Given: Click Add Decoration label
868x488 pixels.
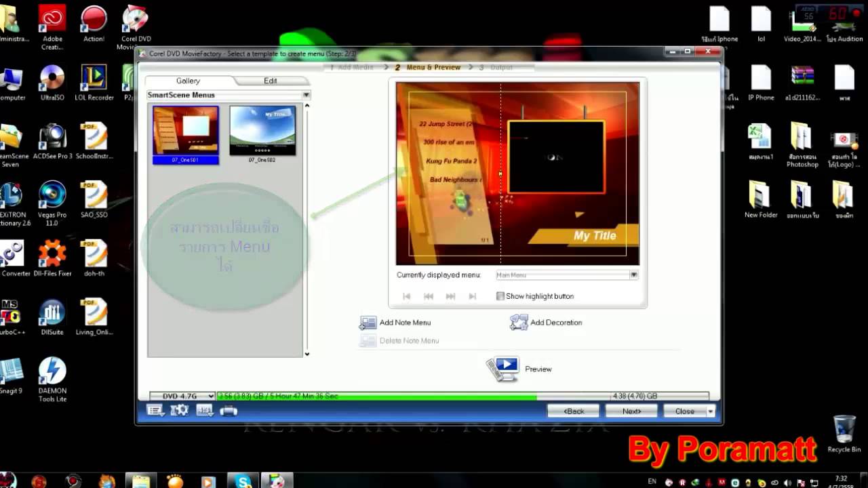Looking at the screenshot, I should 556,323.
